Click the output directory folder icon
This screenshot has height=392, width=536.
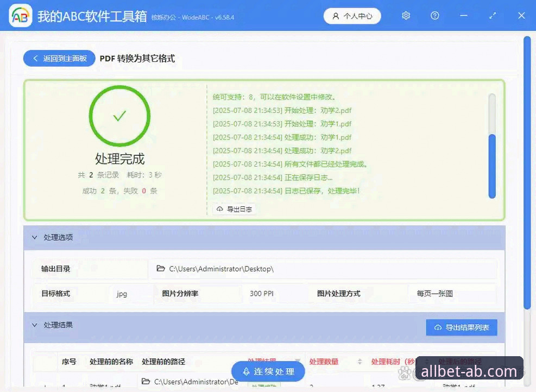point(161,269)
